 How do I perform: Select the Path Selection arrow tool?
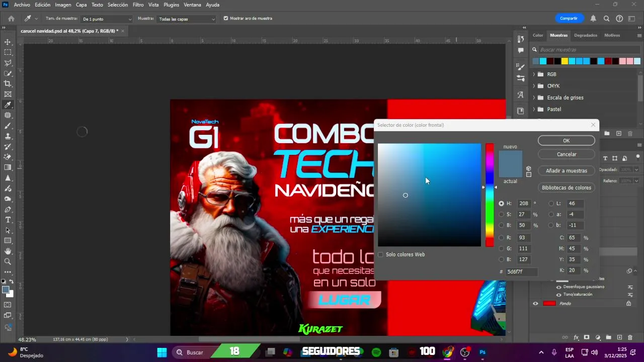coord(8,230)
